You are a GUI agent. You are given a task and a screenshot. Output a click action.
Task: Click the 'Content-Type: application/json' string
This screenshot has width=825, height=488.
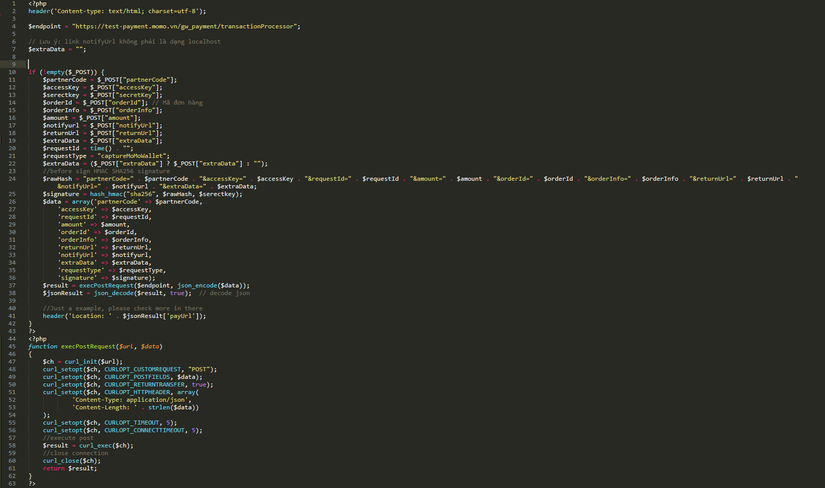pos(130,399)
